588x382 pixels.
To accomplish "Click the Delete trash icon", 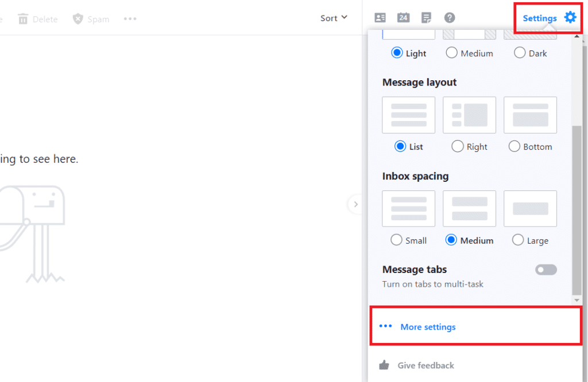I will pyautogui.click(x=23, y=18).
